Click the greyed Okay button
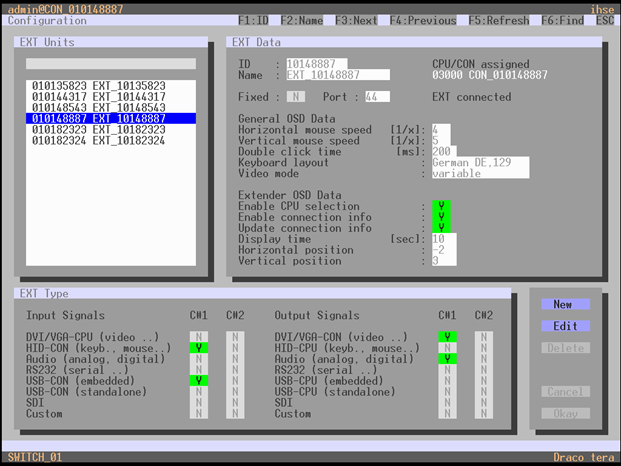Image resolution: width=621 pixels, height=466 pixels. click(566, 413)
